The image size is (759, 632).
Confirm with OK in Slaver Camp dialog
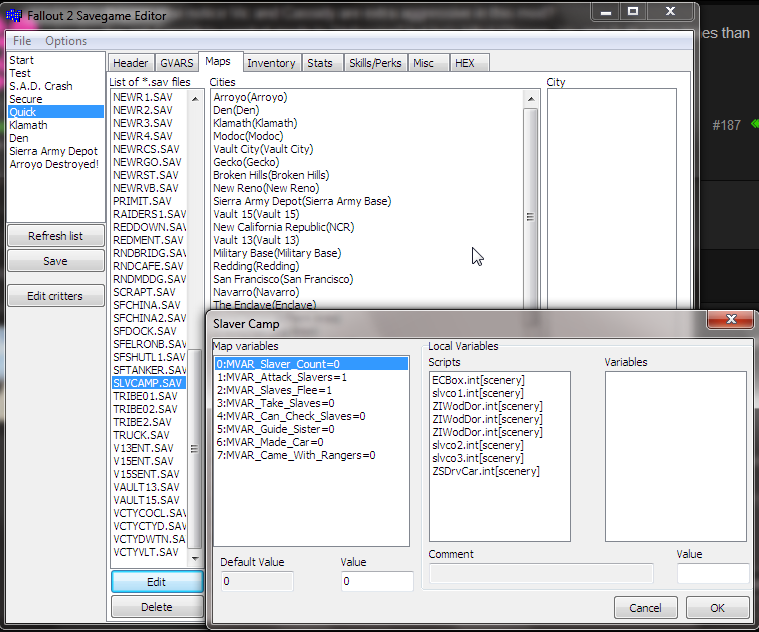[717, 608]
